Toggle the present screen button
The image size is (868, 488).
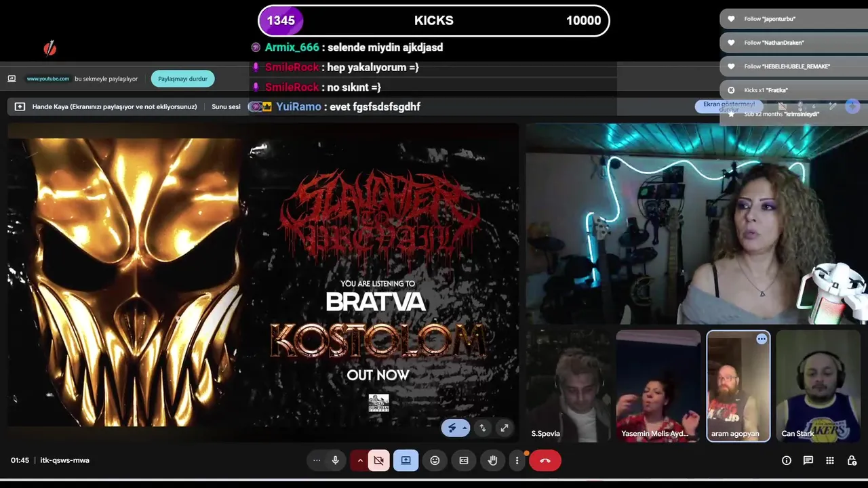point(406,460)
